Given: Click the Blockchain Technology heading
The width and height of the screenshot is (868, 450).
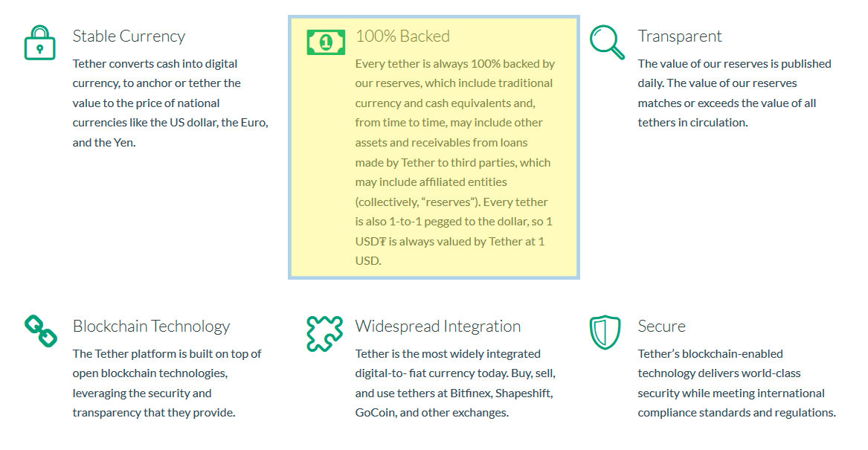Looking at the screenshot, I should [151, 326].
